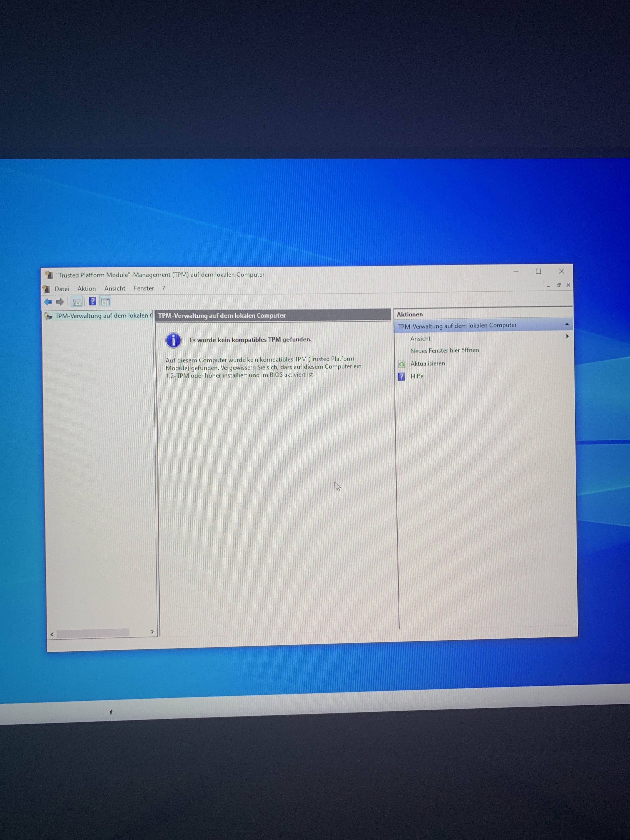Screen dimensions: 630x840
Task: Open the Datei menu
Action: pos(62,289)
